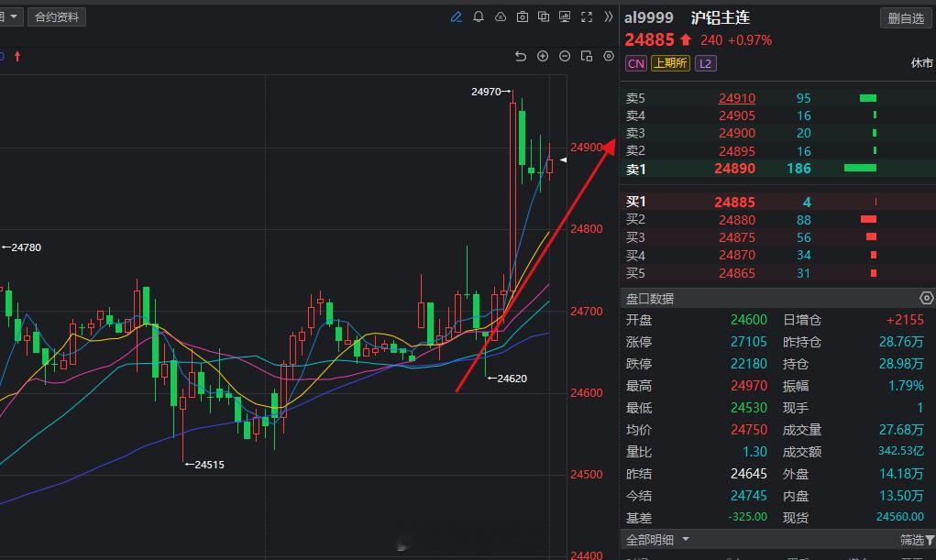The image size is (936, 560).
Task: Click the 24885 red price arrow
Action: (x=686, y=40)
